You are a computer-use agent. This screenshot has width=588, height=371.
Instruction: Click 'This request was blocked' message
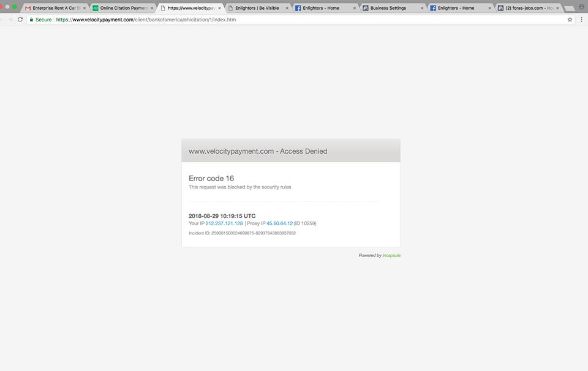239,187
